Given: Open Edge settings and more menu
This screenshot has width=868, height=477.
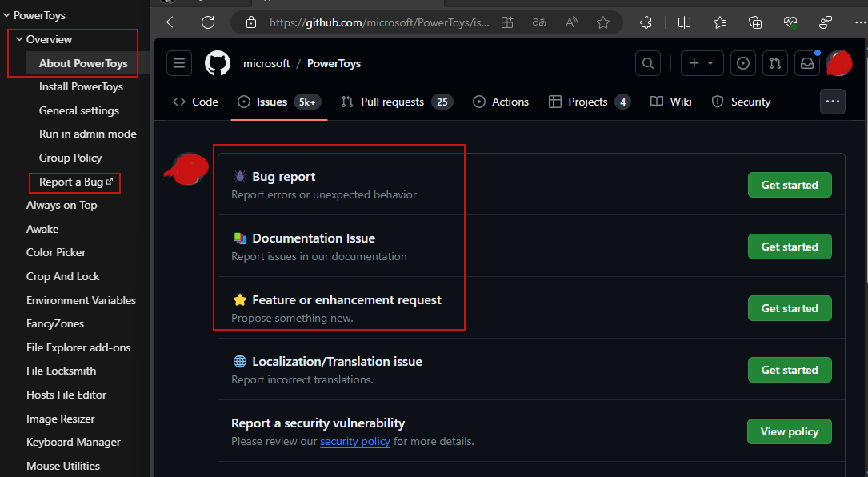Looking at the screenshot, I should (860, 22).
